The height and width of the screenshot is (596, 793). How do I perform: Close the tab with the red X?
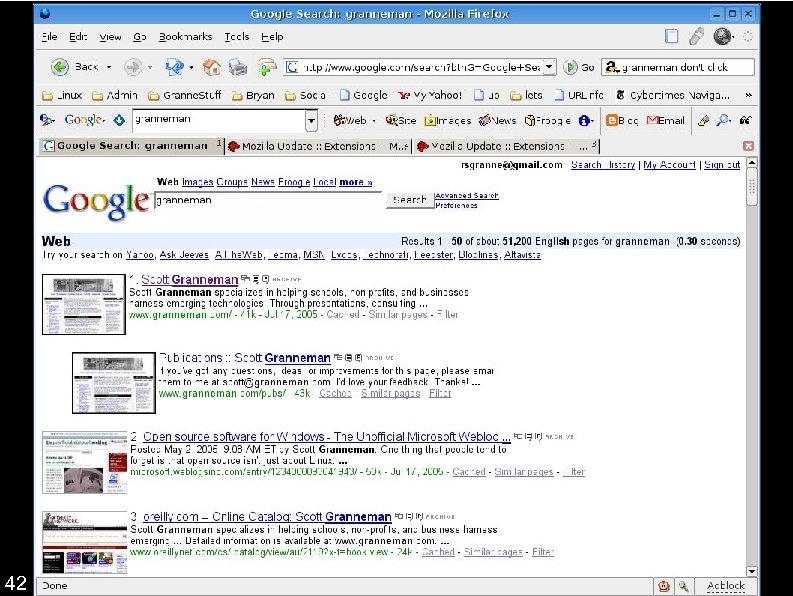[x=748, y=146]
